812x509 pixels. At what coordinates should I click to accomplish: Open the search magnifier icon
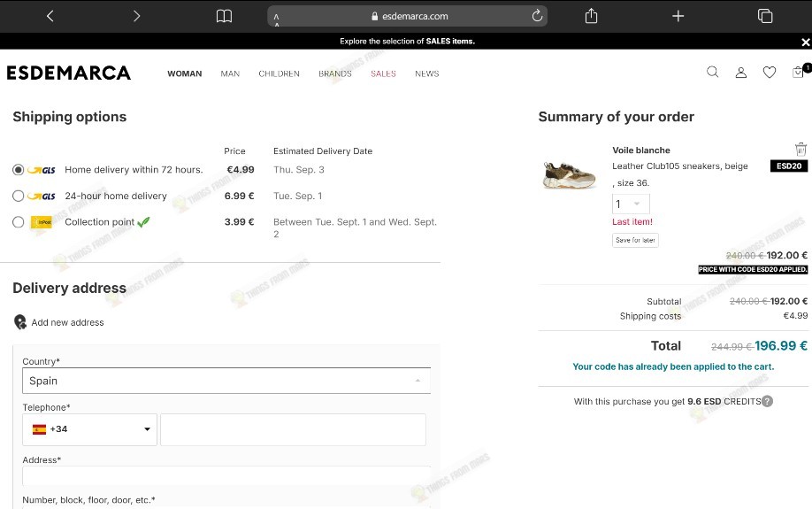(713, 72)
